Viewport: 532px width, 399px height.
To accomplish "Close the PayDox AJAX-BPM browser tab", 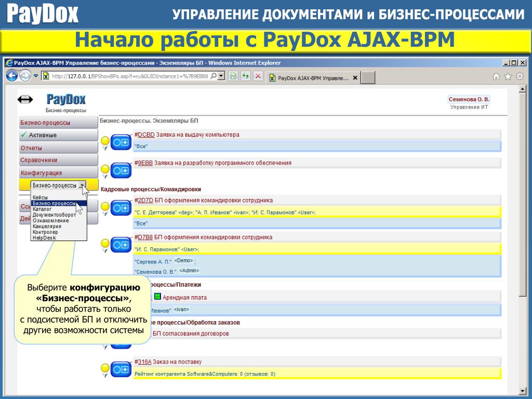I will click(x=355, y=78).
